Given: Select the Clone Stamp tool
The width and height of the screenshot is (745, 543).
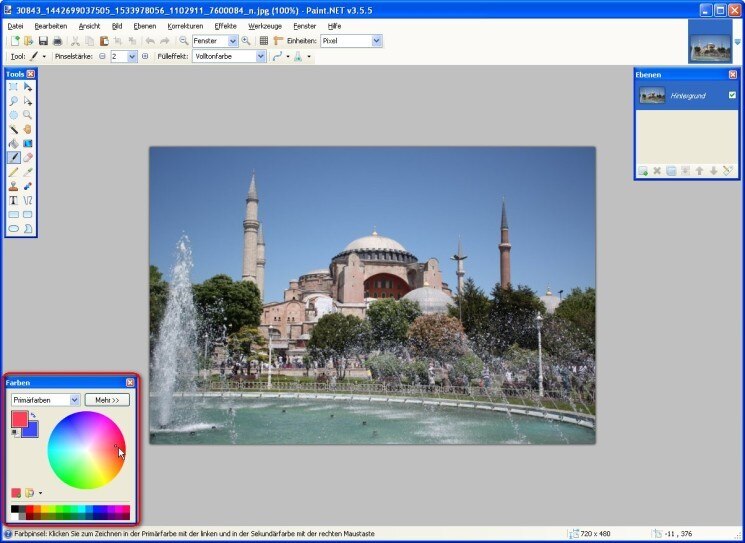Looking at the screenshot, I should pos(13,186).
